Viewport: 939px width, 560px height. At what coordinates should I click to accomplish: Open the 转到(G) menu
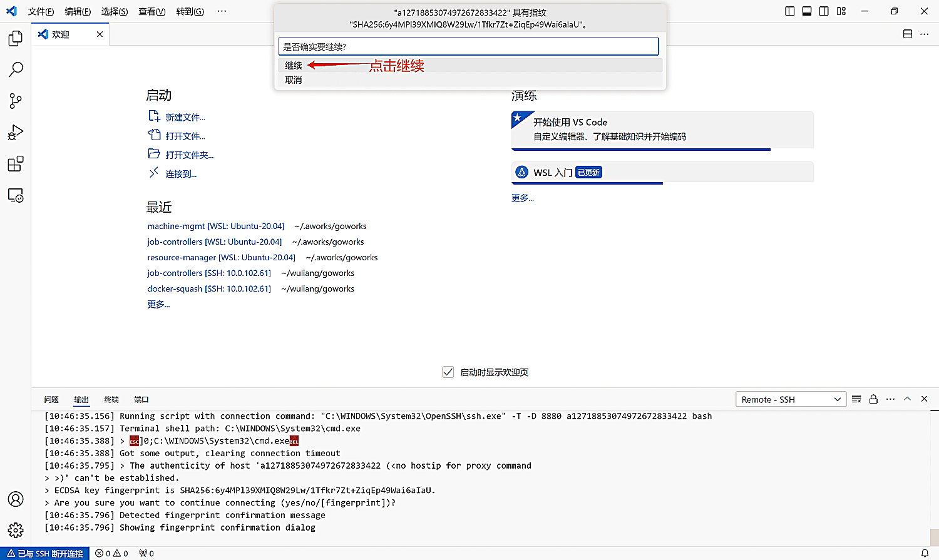[x=190, y=11]
